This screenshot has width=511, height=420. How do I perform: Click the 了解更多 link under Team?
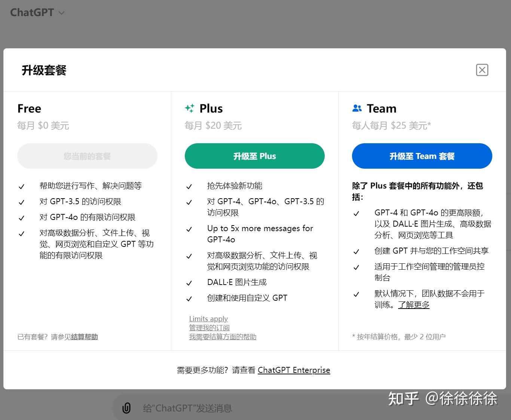[414, 305]
